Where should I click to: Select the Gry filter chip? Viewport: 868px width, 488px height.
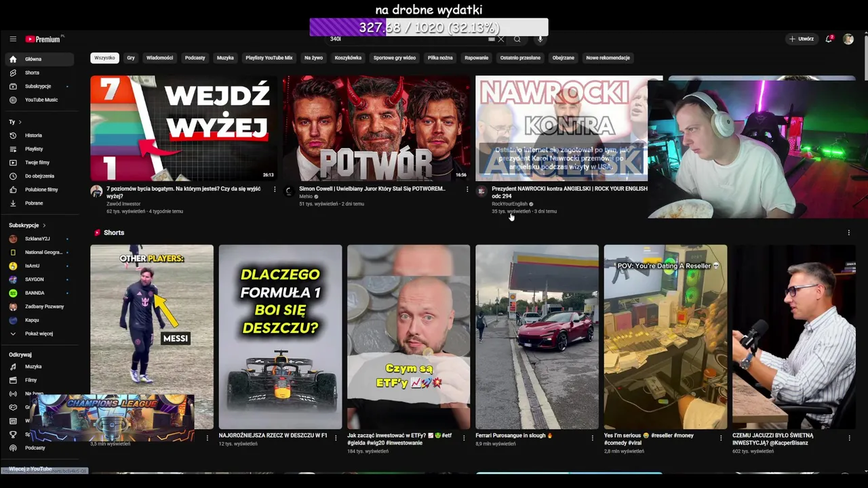(x=131, y=58)
